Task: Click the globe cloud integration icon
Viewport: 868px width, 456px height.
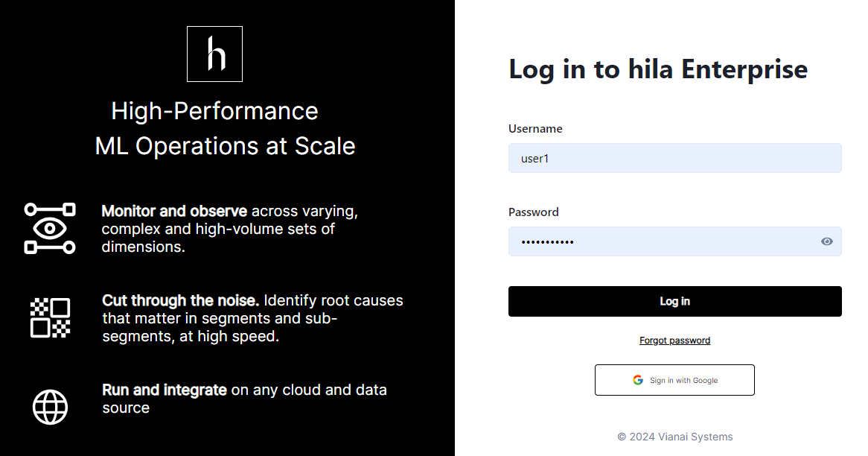Action: pos(50,407)
